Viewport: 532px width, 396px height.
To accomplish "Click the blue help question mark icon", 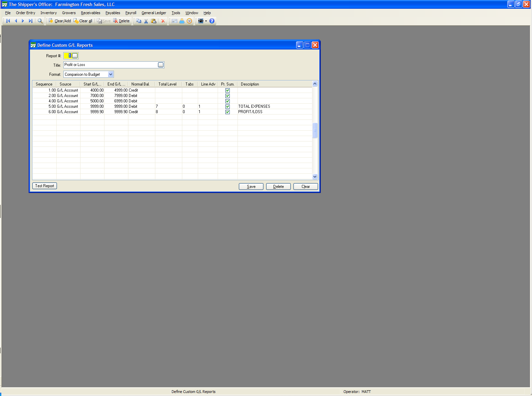I will (x=212, y=21).
